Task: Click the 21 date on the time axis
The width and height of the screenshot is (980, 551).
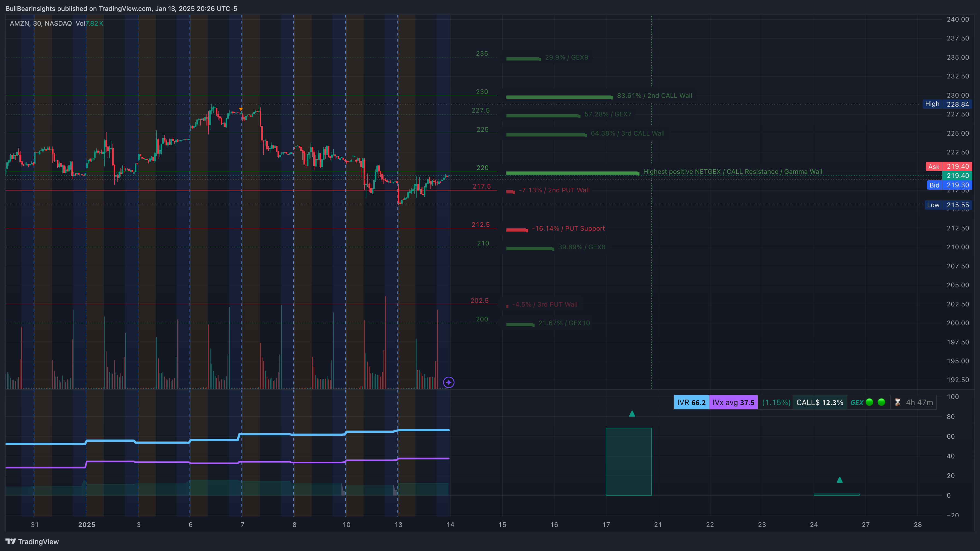Action: tap(658, 524)
